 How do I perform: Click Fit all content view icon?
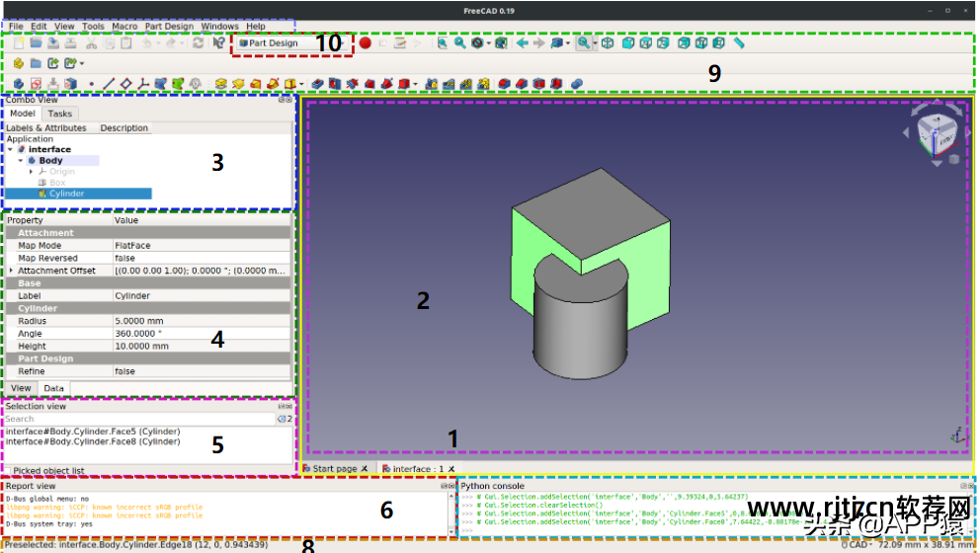442,43
